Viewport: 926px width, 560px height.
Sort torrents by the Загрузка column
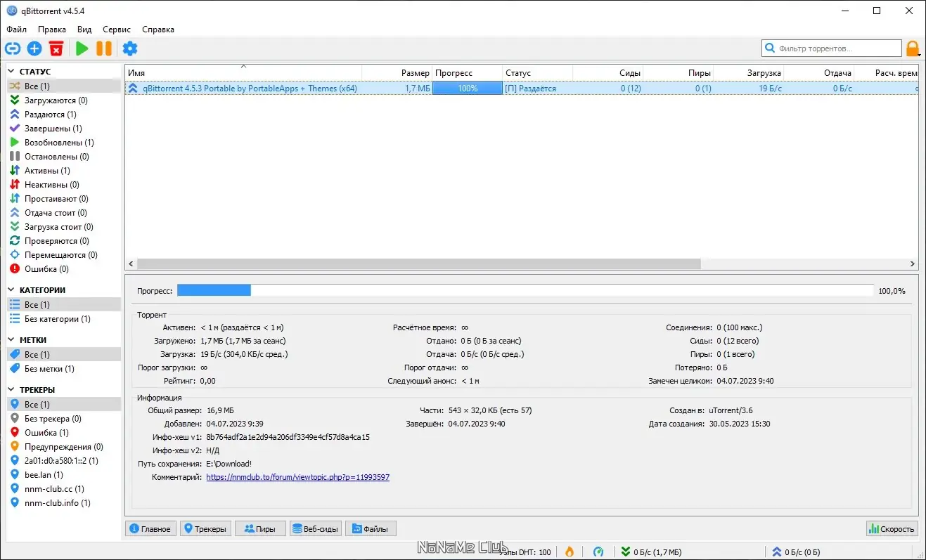749,73
